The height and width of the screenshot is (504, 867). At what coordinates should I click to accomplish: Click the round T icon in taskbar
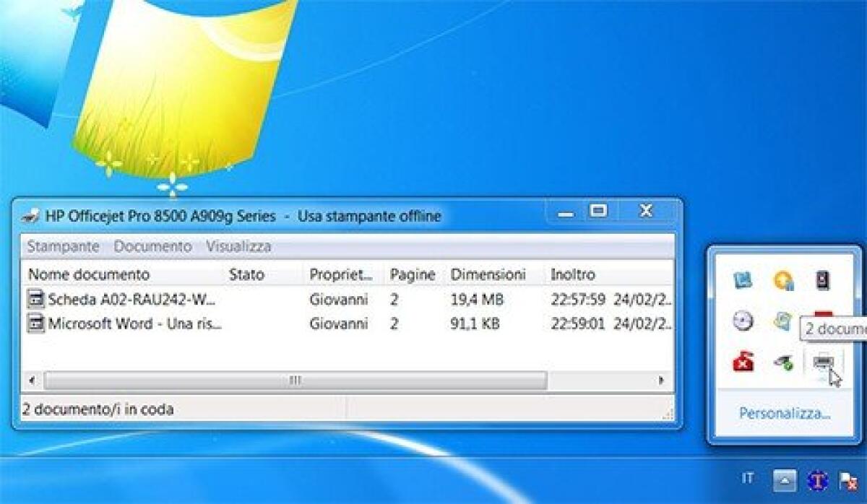[817, 479]
